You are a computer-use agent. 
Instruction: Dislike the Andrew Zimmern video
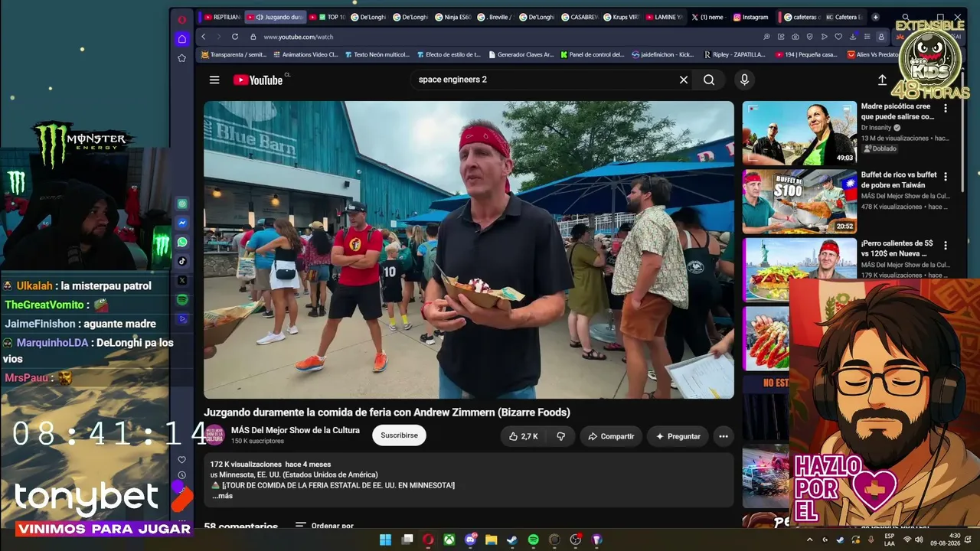tap(560, 436)
